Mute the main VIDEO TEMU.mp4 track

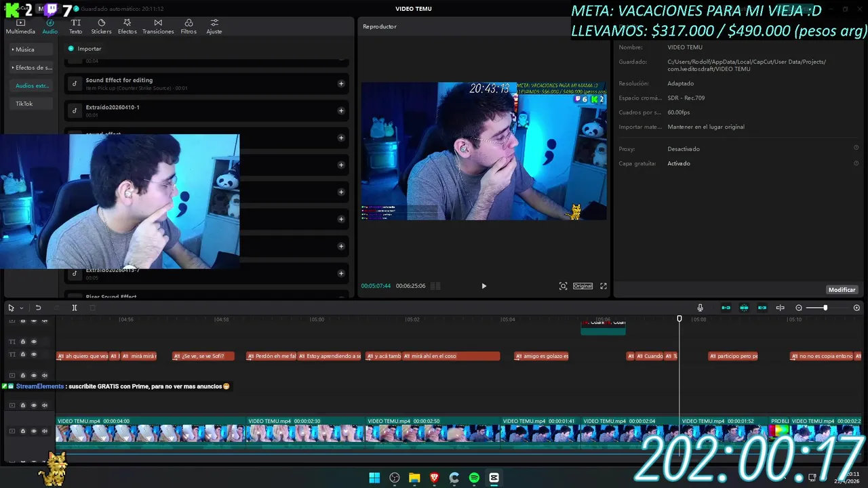pos(45,431)
